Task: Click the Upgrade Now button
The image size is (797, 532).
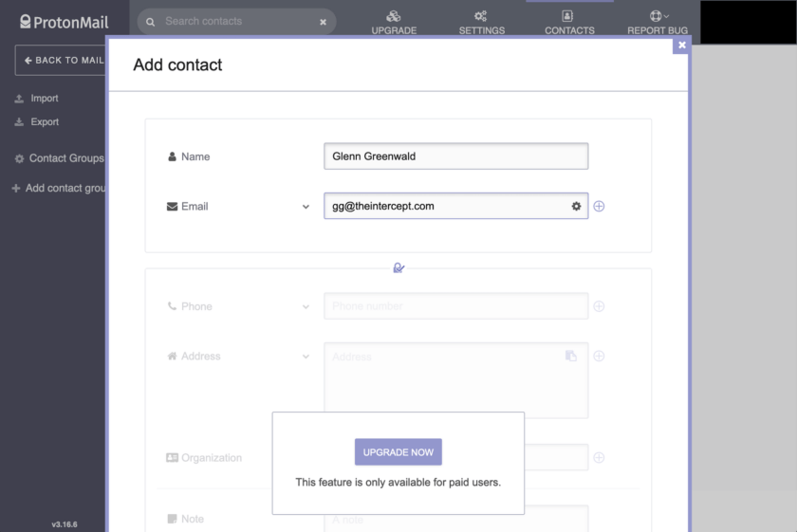Action: (x=398, y=451)
